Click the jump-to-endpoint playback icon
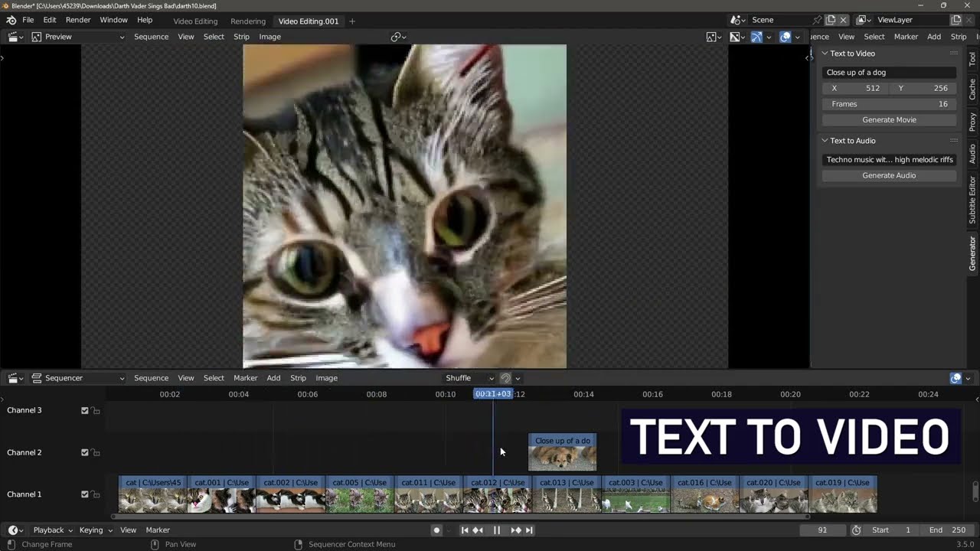980x551 pixels. coord(529,530)
